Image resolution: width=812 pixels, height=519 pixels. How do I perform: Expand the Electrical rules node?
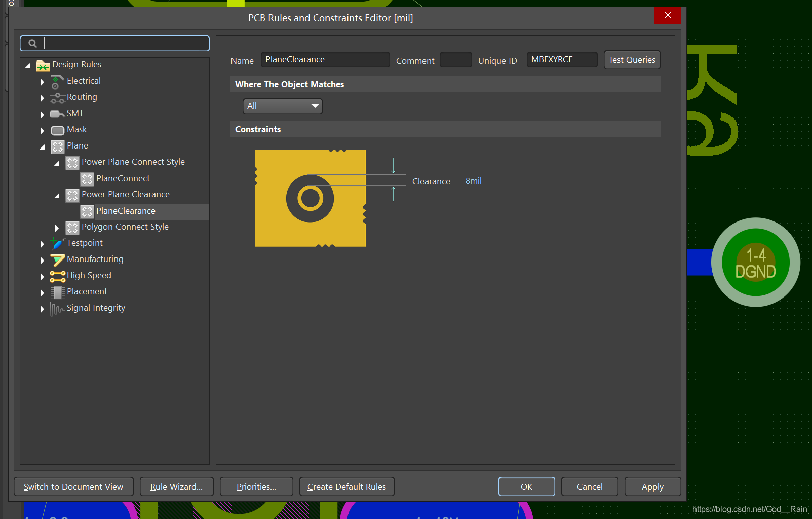[42, 82]
